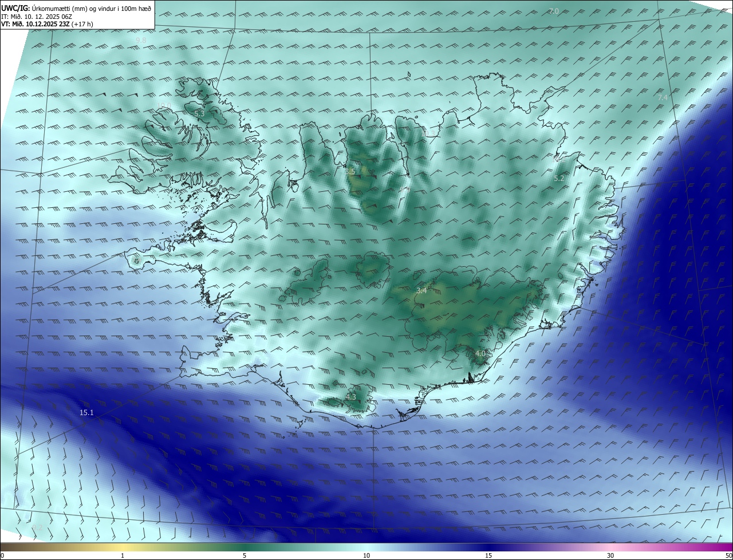The image size is (733, 560).
Task: Click the 5.2 value label in east Iceland
Action: click(559, 179)
